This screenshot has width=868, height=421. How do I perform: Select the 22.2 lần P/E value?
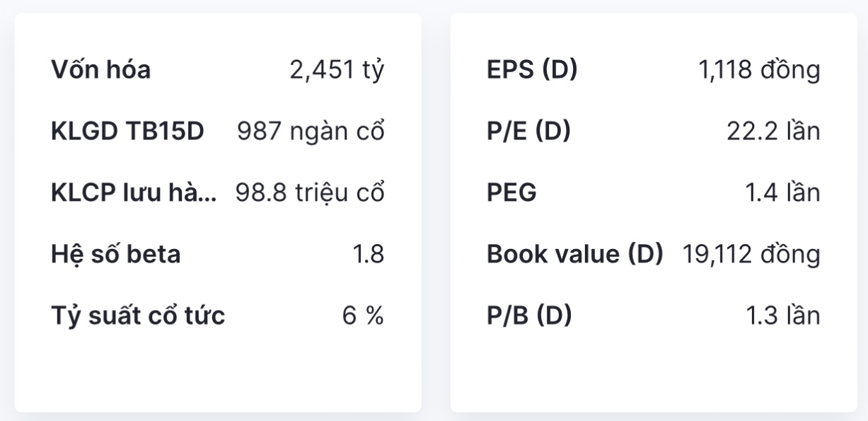tap(773, 132)
